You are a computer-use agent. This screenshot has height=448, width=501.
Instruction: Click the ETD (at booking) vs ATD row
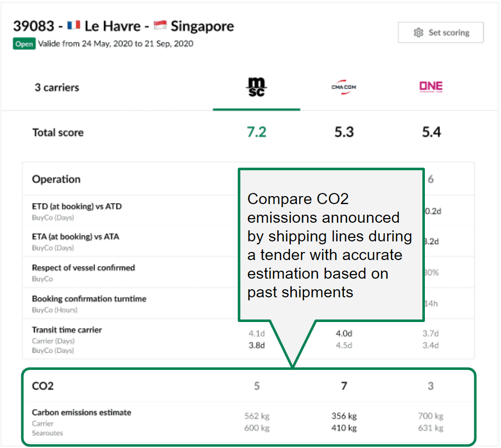coord(77,207)
